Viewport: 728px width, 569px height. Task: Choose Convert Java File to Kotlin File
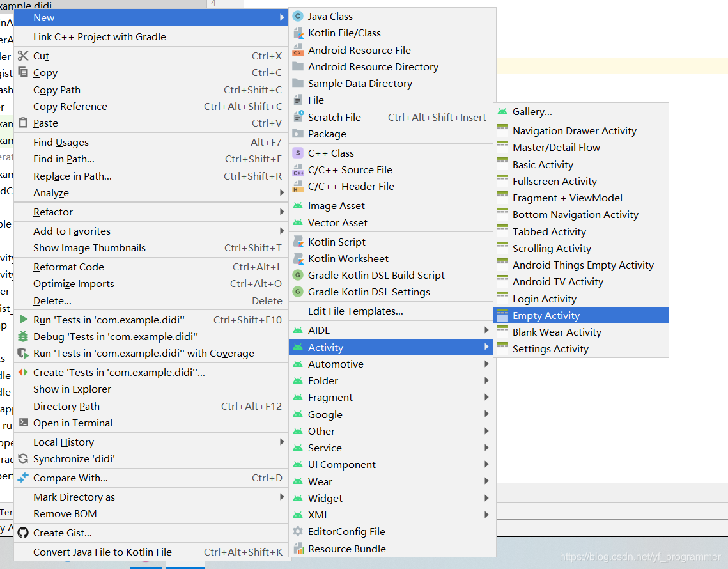[151, 552]
